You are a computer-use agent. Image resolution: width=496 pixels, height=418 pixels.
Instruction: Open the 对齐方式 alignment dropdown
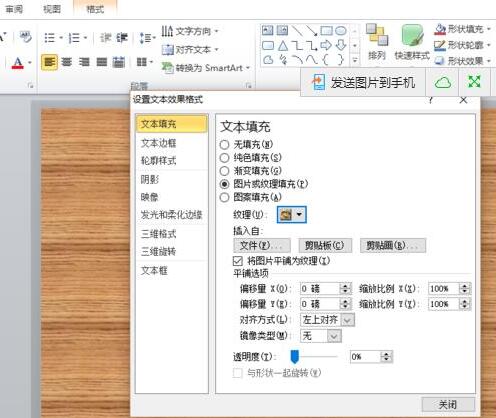click(348, 320)
